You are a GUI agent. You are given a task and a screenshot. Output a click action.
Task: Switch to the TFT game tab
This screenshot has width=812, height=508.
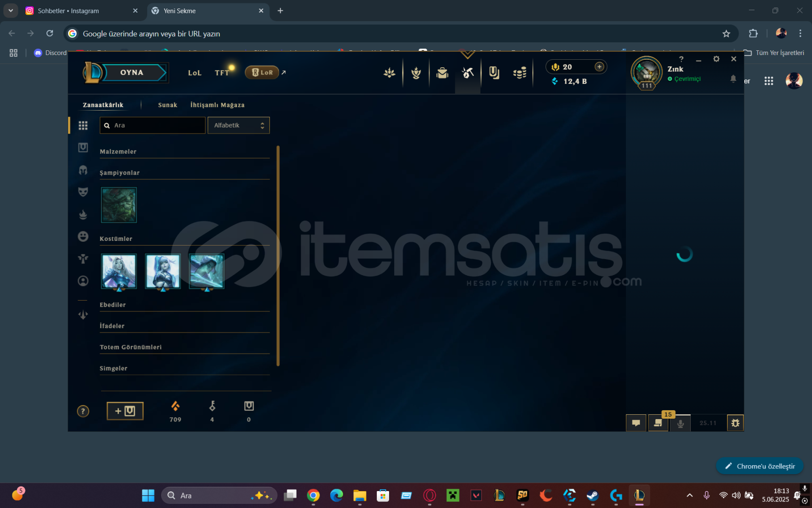click(222, 73)
